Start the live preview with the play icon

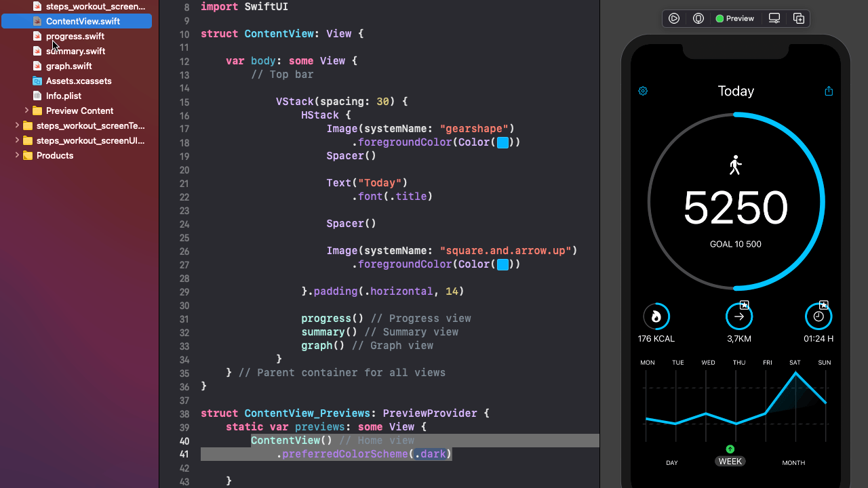click(674, 18)
